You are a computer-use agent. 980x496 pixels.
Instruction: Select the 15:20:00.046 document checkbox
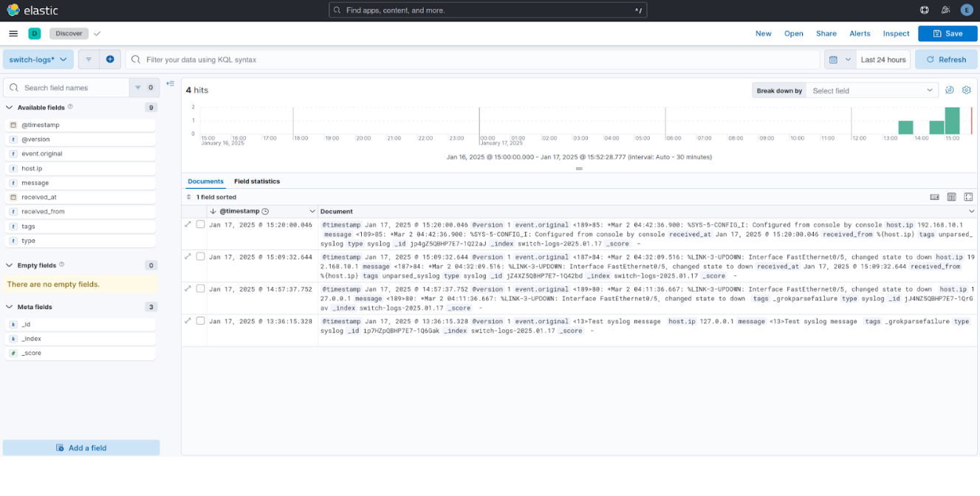click(200, 224)
